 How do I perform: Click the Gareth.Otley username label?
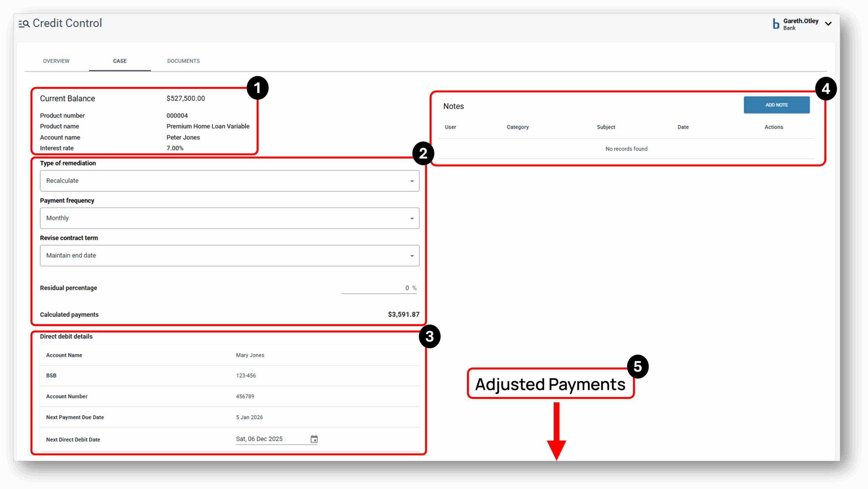click(x=801, y=21)
